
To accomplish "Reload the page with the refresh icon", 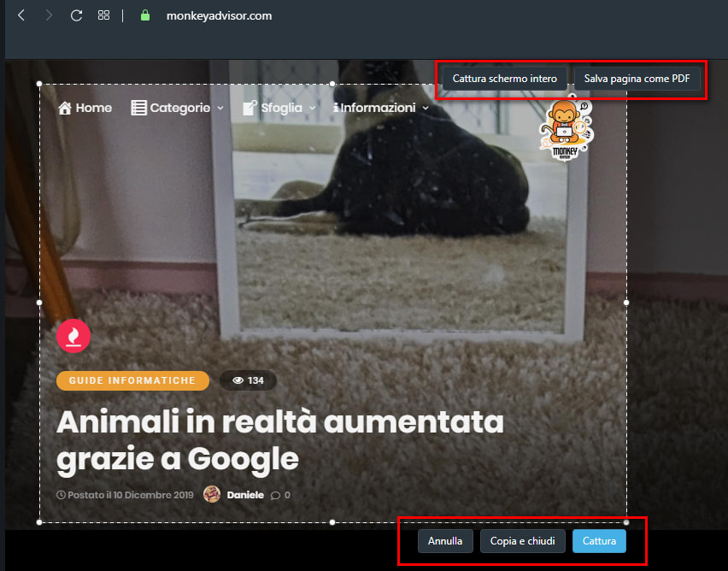I will click(76, 15).
